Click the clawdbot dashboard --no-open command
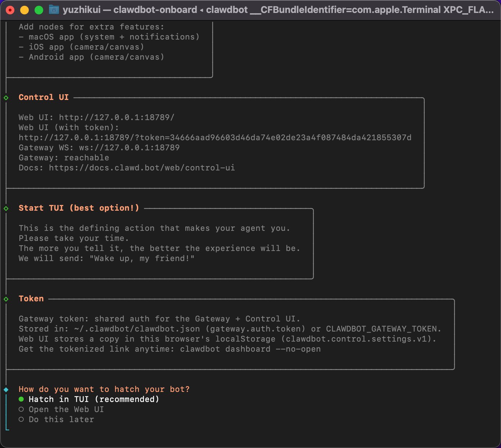This screenshot has width=501, height=448. pos(250,349)
